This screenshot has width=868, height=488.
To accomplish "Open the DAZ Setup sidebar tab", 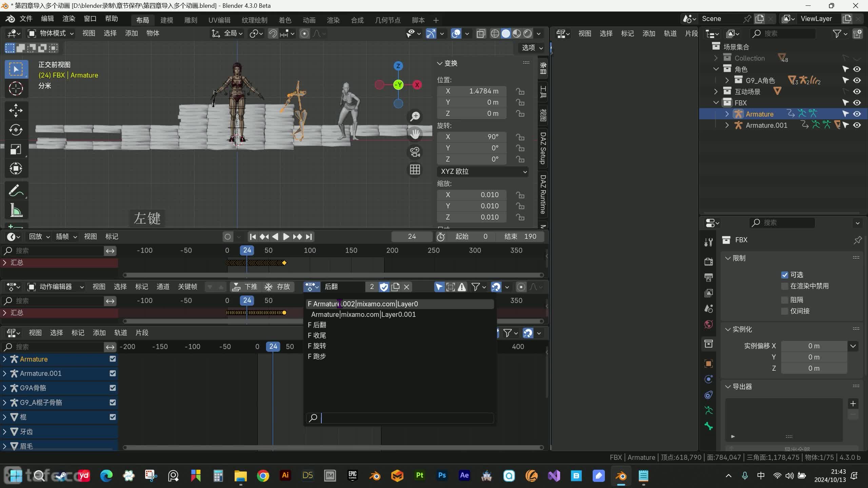I will click(x=543, y=148).
